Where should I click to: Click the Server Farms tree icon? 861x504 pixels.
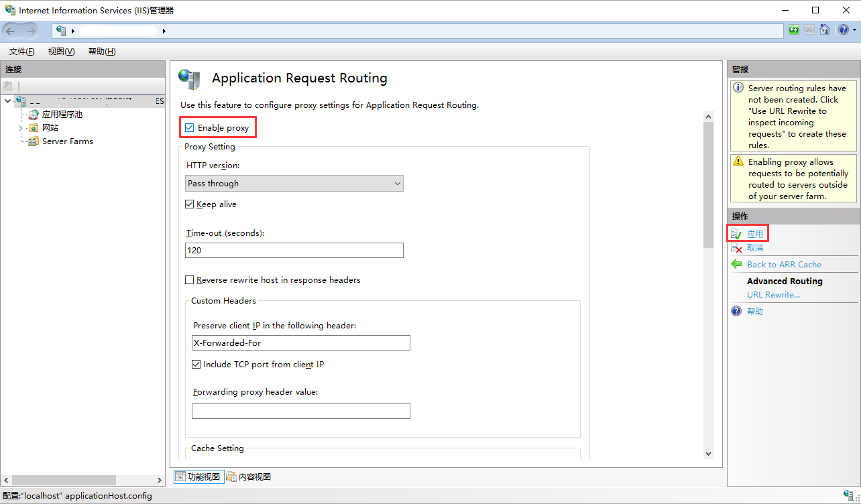[34, 141]
